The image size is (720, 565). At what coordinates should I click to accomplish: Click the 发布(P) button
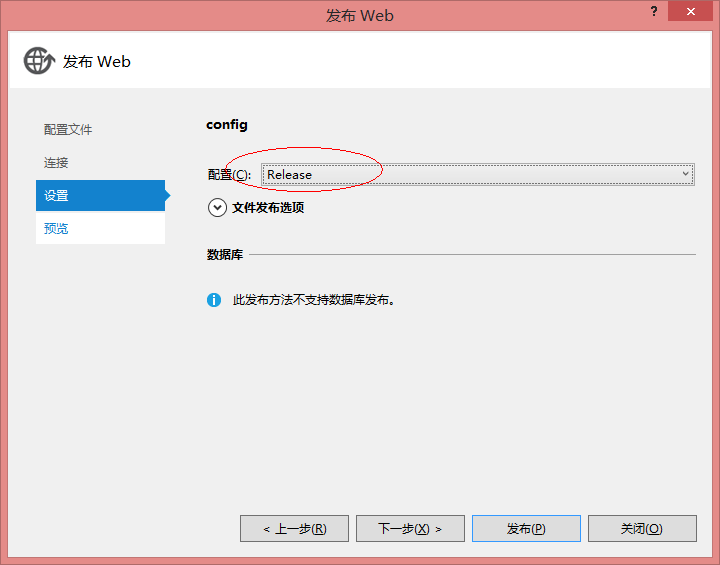(x=526, y=529)
